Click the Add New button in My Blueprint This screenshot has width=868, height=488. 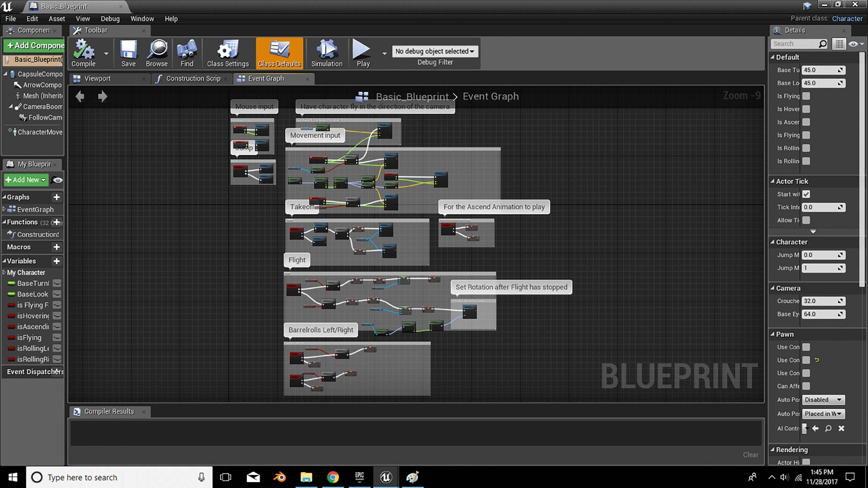(25, 179)
